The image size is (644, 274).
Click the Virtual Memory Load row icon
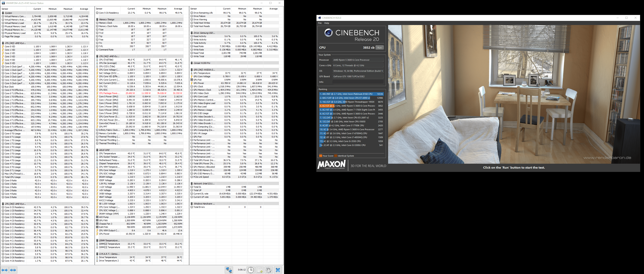[3, 23]
